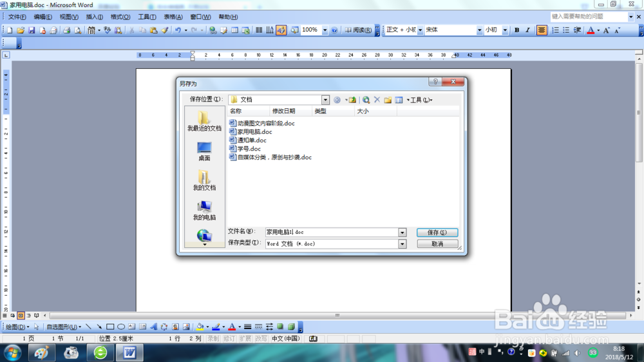Viewport: 644px width, 362px height.
Task: Click the 文件名 input field
Action: click(x=332, y=233)
